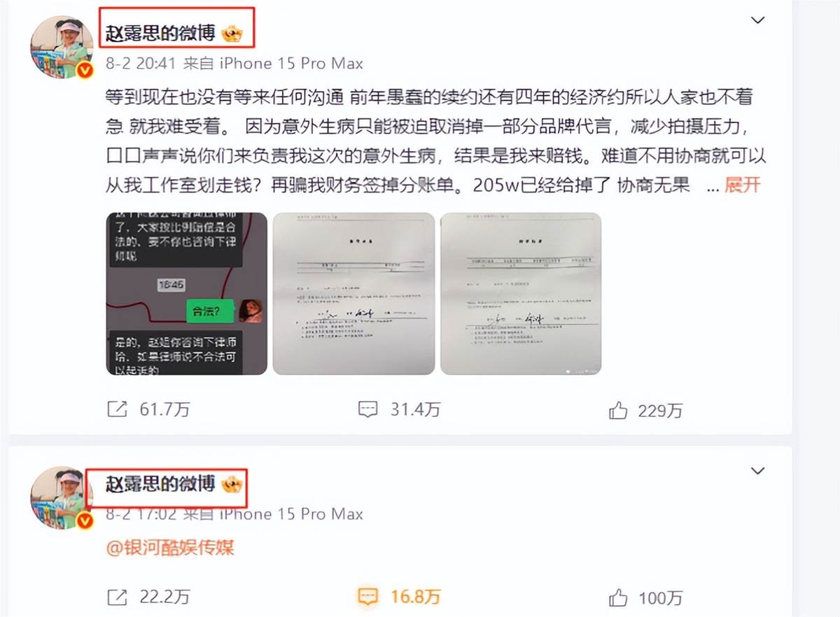Expand the second post's options chevron
This screenshot has width=840, height=617.
click(x=757, y=471)
